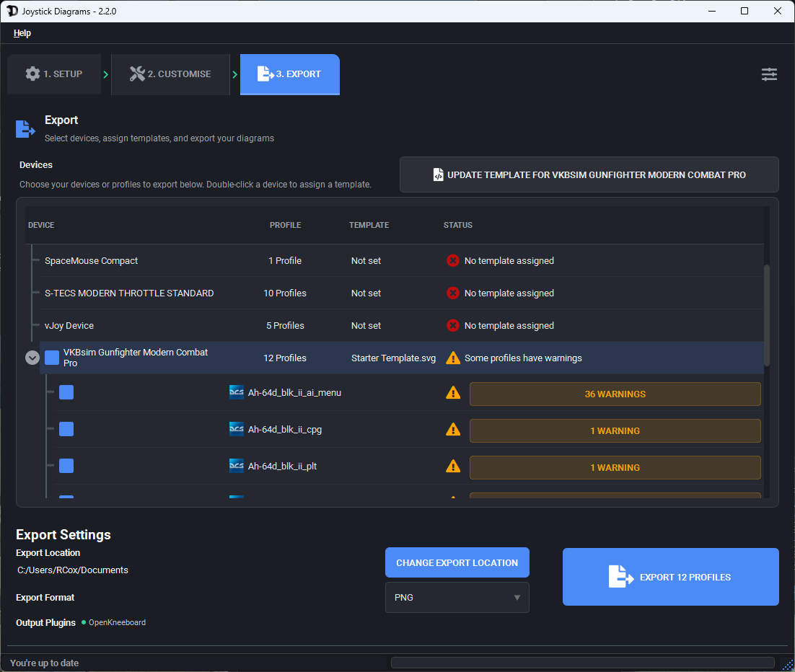The width and height of the screenshot is (795, 672).
Task: Click the blue Export heading icon
Action: tap(25, 129)
